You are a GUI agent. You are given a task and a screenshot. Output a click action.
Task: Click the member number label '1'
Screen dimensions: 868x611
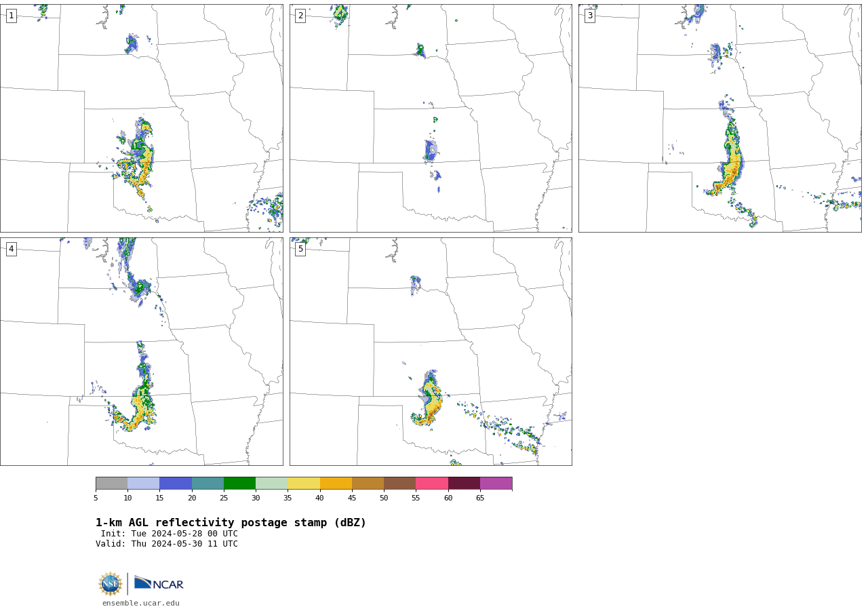[12, 16]
